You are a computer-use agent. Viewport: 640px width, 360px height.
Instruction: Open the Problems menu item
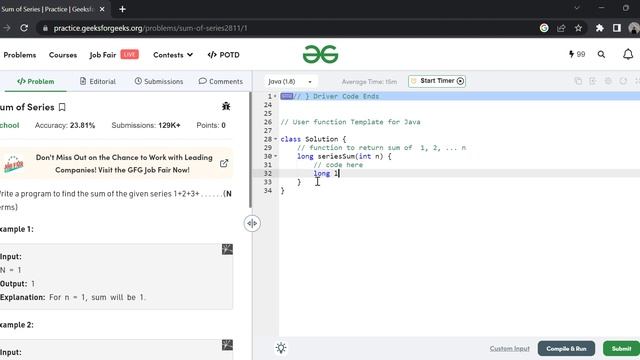click(x=20, y=55)
